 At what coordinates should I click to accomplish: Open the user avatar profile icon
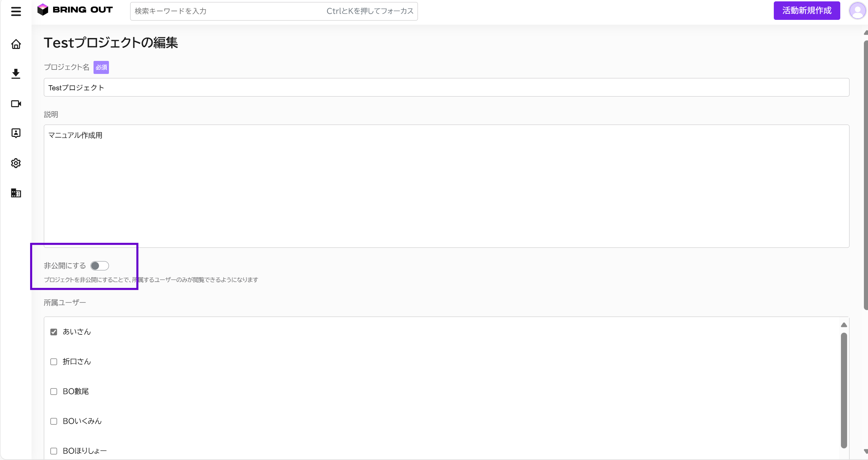click(x=857, y=11)
